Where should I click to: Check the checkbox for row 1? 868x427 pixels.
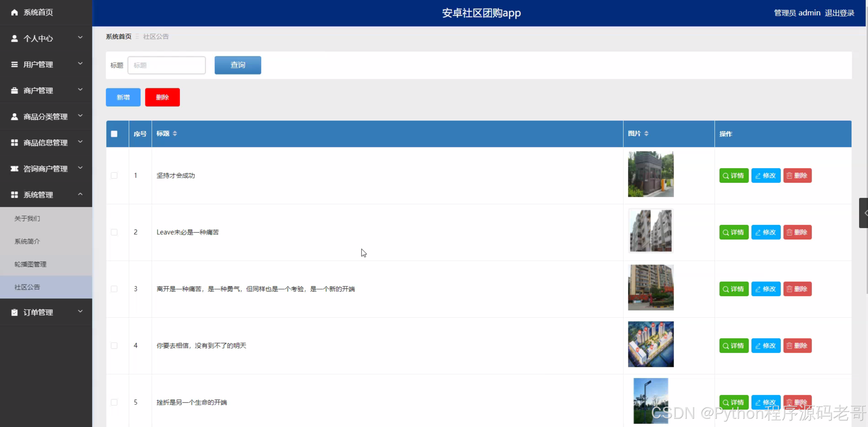pos(114,176)
